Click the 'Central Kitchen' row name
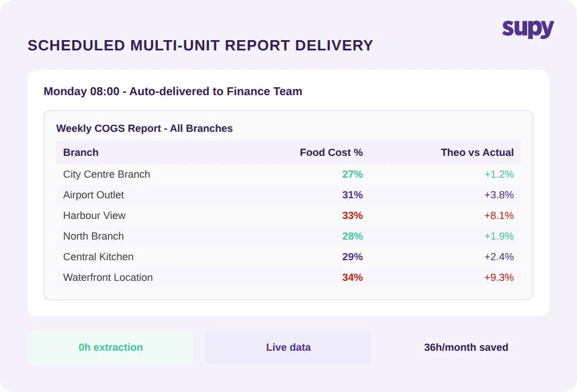Image resolution: width=577 pixels, height=392 pixels. (x=98, y=257)
